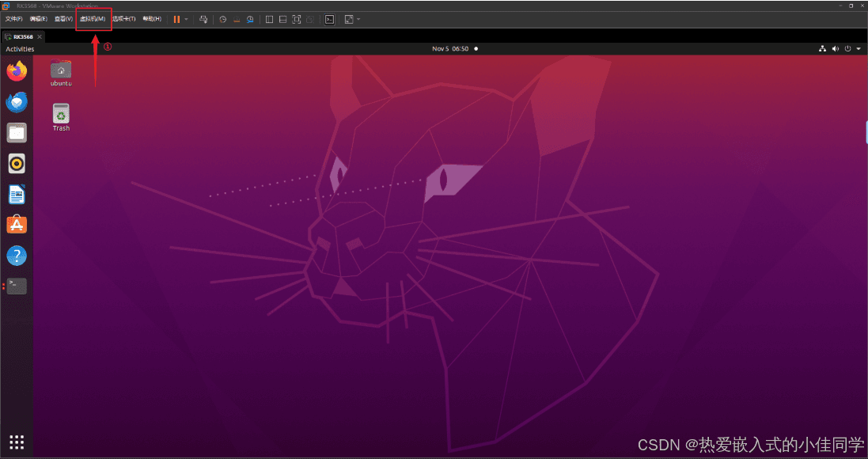Close the RK3568 tab
Image resolution: width=868 pixels, height=459 pixels.
click(x=40, y=36)
